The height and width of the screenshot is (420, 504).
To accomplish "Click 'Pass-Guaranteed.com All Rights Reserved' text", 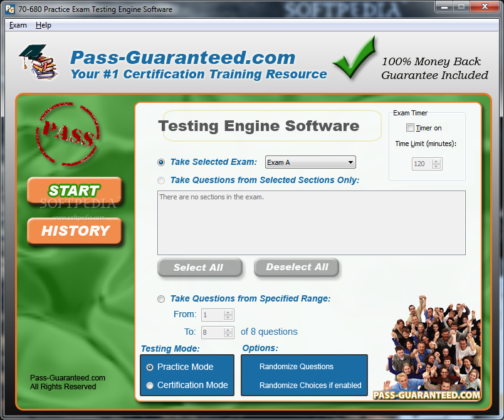I will pyautogui.click(x=68, y=382).
